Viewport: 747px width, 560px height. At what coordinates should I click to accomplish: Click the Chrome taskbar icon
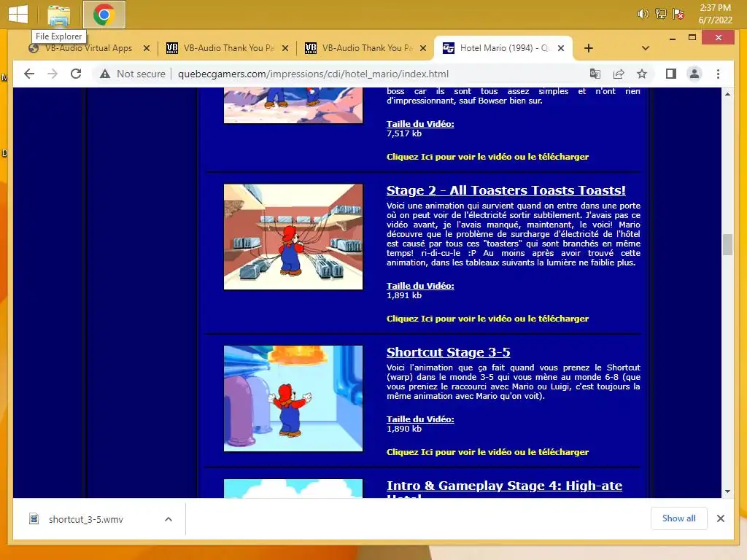[104, 15]
